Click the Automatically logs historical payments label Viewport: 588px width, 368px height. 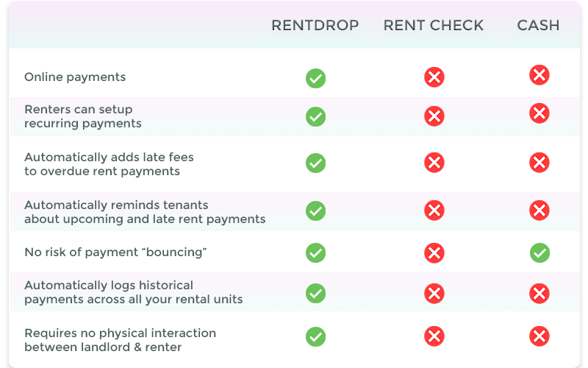pos(134,292)
